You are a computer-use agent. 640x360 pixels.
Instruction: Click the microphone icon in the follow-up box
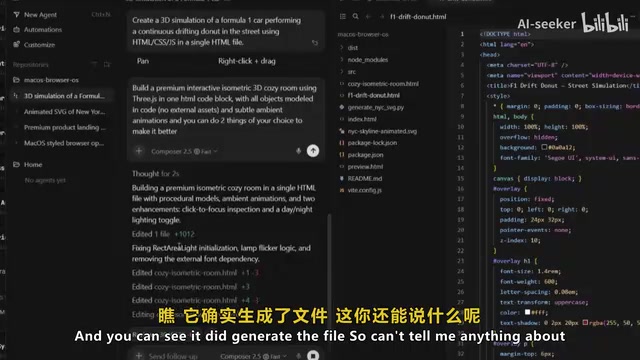pyautogui.click(x=298, y=356)
